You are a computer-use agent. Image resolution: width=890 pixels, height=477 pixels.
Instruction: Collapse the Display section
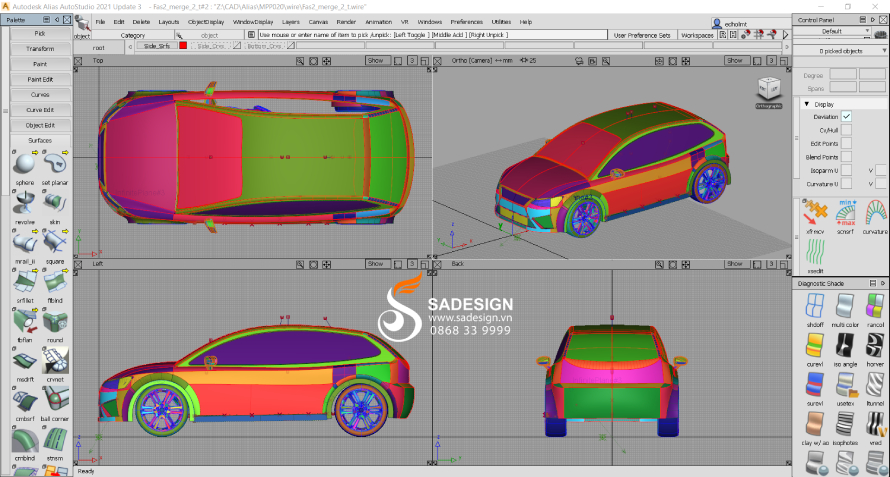click(x=806, y=104)
